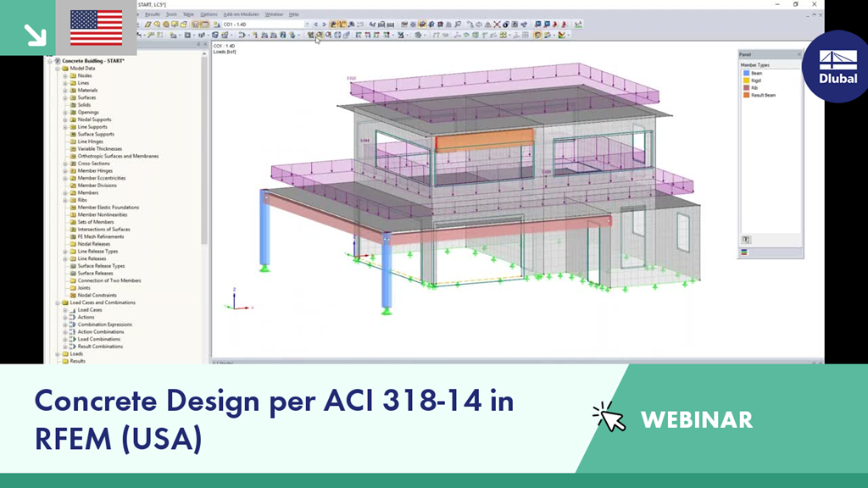Select Ribs in the navigator tree
The height and width of the screenshot is (488, 868).
pos(82,200)
